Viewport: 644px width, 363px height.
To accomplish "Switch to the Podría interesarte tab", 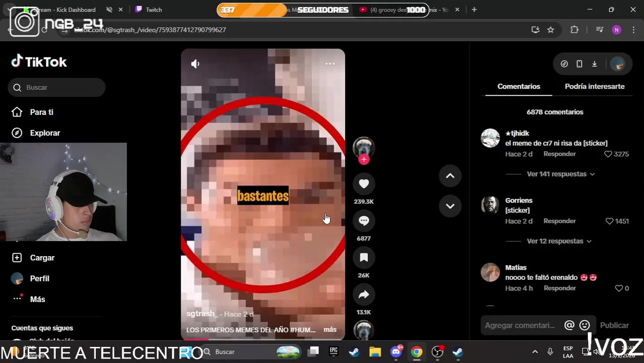I will click(x=595, y=86).
